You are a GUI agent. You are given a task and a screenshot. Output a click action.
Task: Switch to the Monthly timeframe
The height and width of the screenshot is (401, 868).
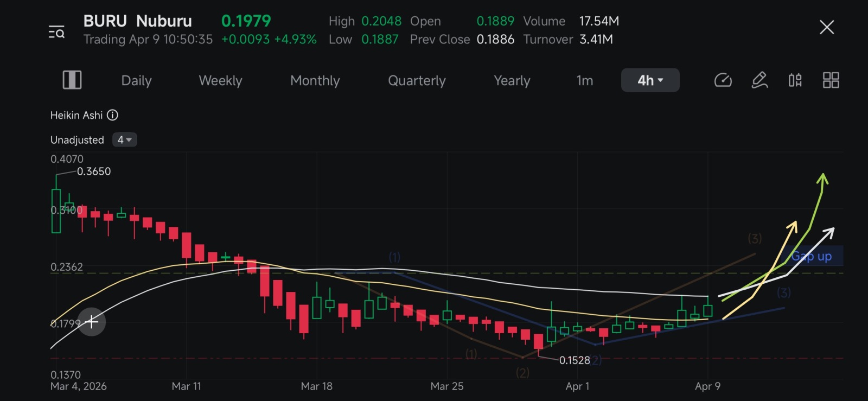[315, 80]
